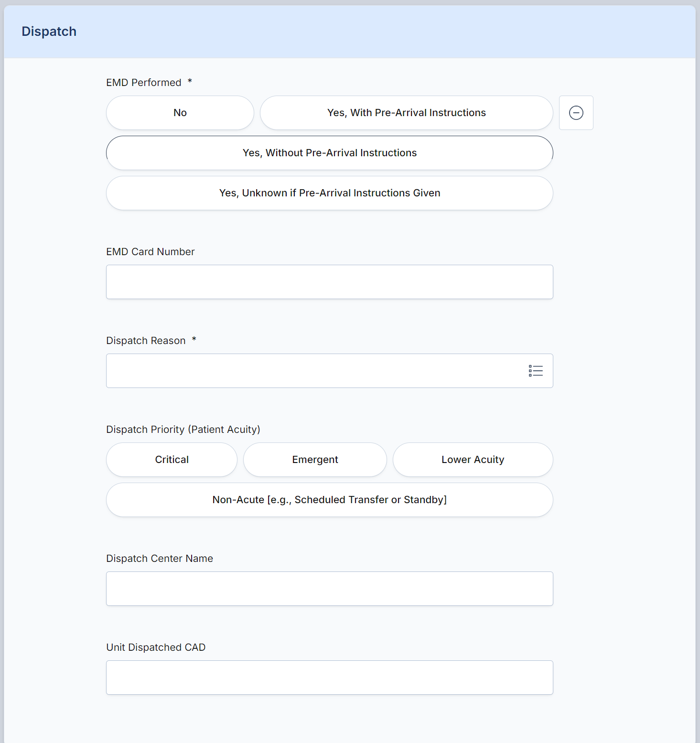Click the circled minus icon beside EMD Performed
Screen dimensions: 700x743
pyautogui.click(x=576, y=113)
